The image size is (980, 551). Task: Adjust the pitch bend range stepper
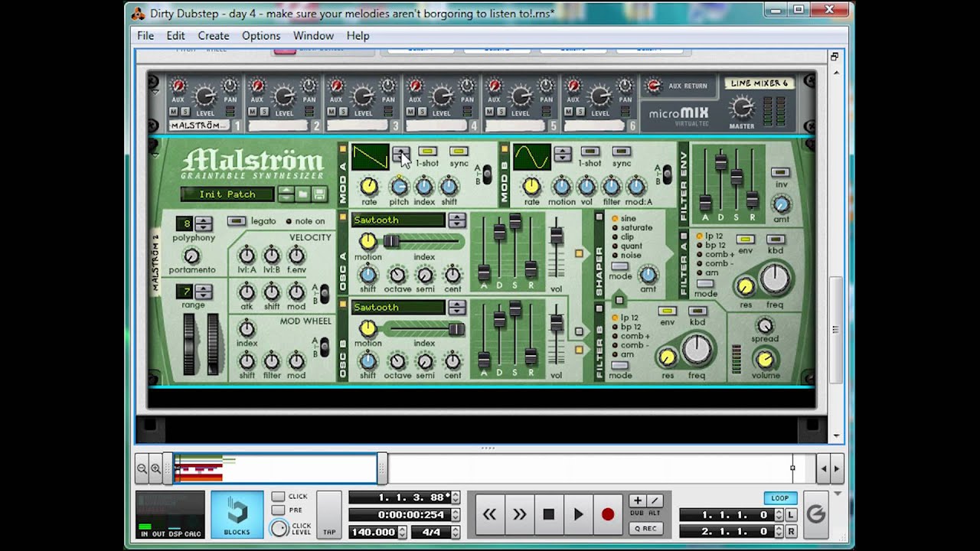(x=203, y=292)
